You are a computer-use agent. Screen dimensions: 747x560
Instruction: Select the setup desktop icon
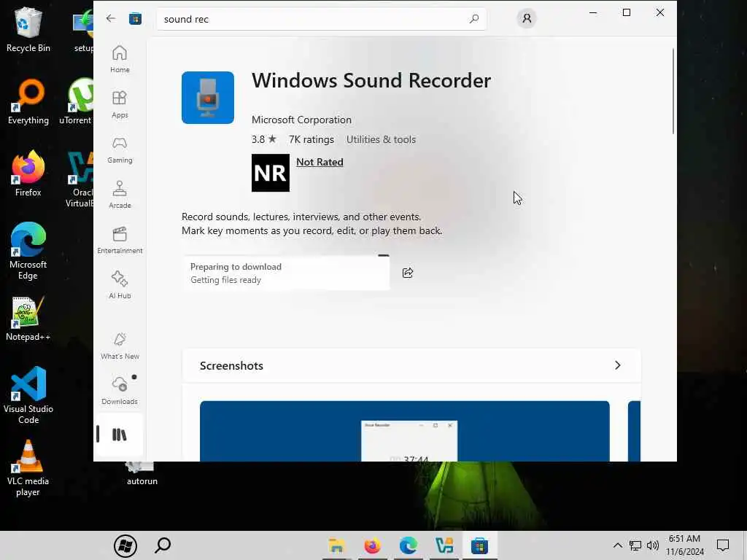point(83,29)
